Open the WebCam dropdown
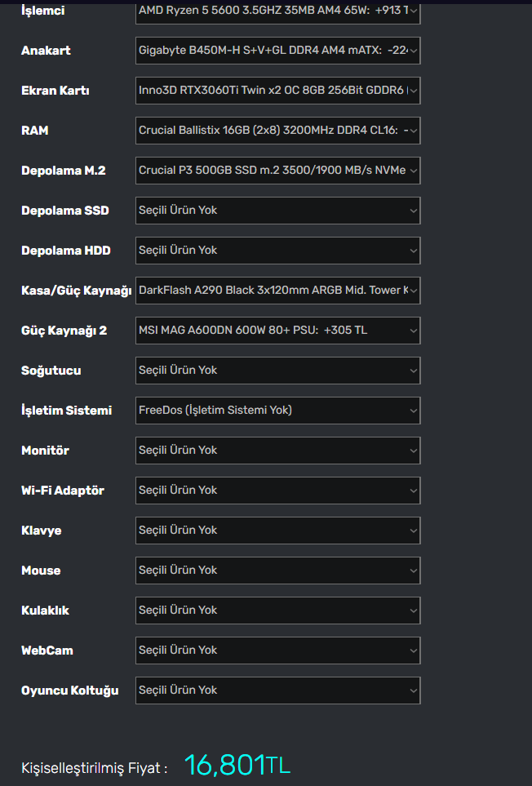This screenshot has height=786, width=532. (277, 651)
